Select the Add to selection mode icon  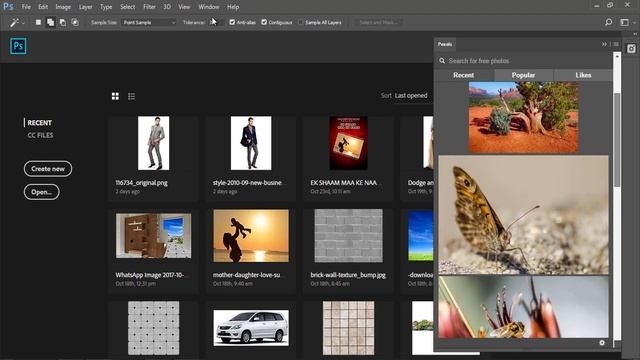(x=50, y=22)
